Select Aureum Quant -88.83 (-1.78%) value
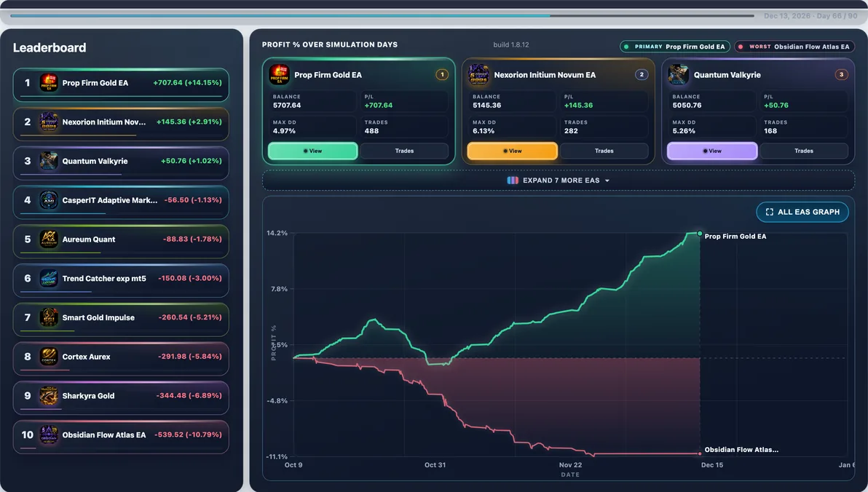 tap(193, 239)
